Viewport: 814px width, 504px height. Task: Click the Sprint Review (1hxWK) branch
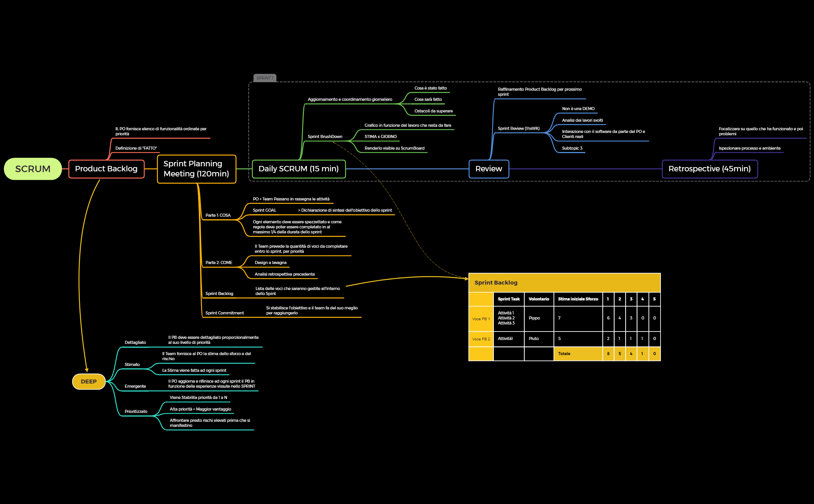519,128
